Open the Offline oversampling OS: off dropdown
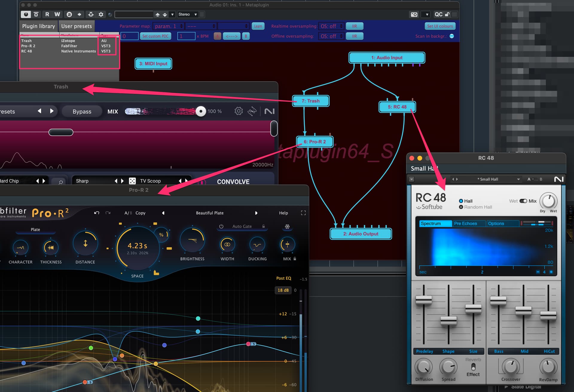 coord(331,36)
